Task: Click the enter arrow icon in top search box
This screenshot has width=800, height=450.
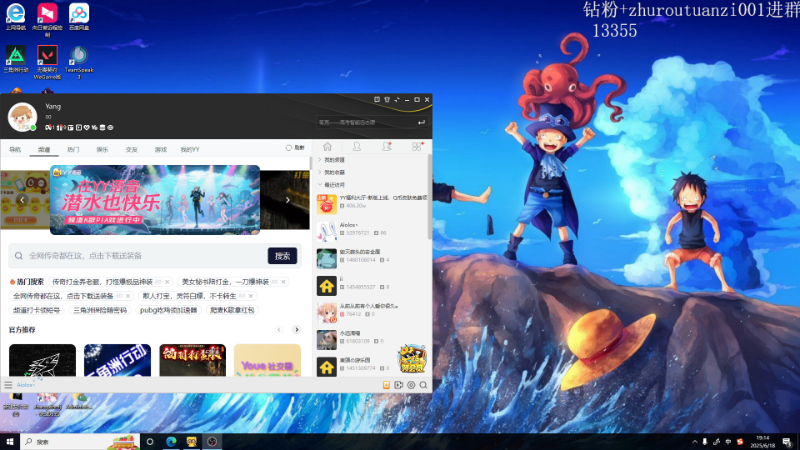Action: pyautogui.click(x=421, y=122)
